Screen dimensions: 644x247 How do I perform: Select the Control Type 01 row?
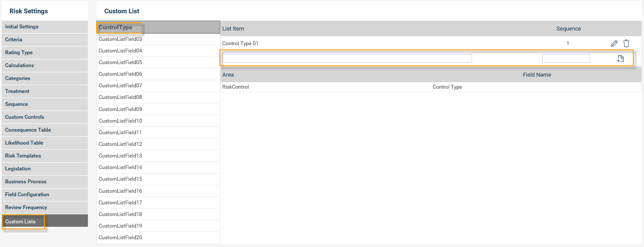point(431,43)
